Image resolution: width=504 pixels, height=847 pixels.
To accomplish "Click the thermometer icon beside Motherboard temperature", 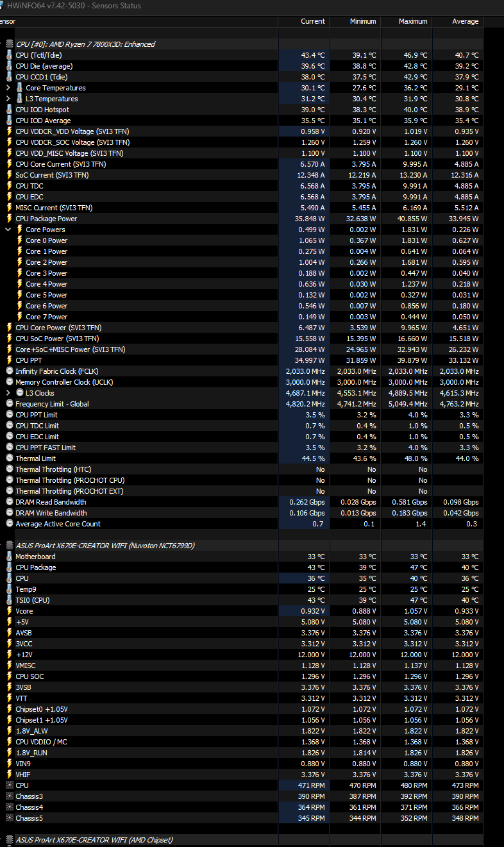I will (9, 557).
